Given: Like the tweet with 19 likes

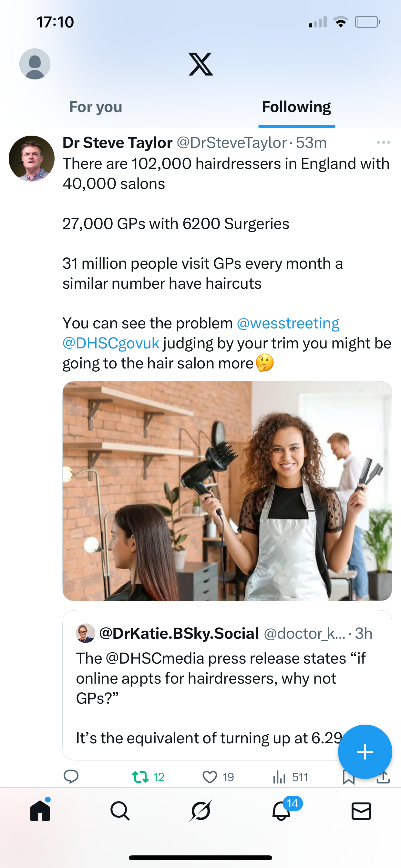Looking at the screenshot, I should pos(210,777).
